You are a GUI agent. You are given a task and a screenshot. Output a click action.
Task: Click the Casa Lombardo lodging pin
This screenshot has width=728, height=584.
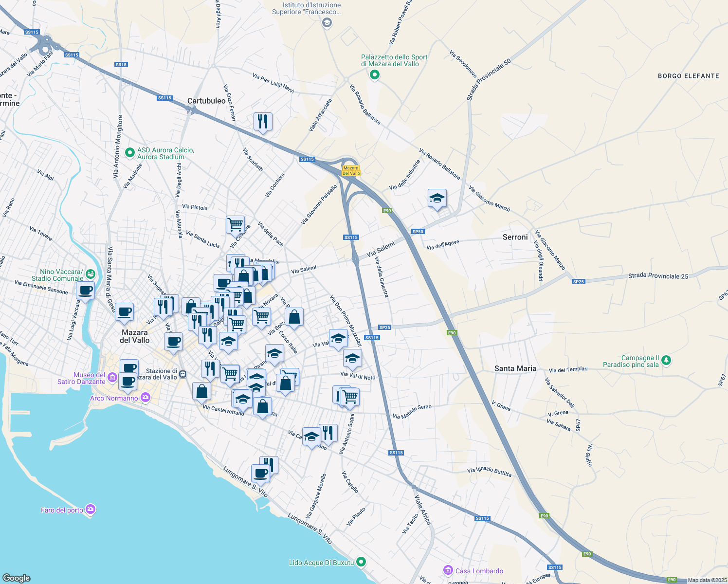(x=448, y=570)
